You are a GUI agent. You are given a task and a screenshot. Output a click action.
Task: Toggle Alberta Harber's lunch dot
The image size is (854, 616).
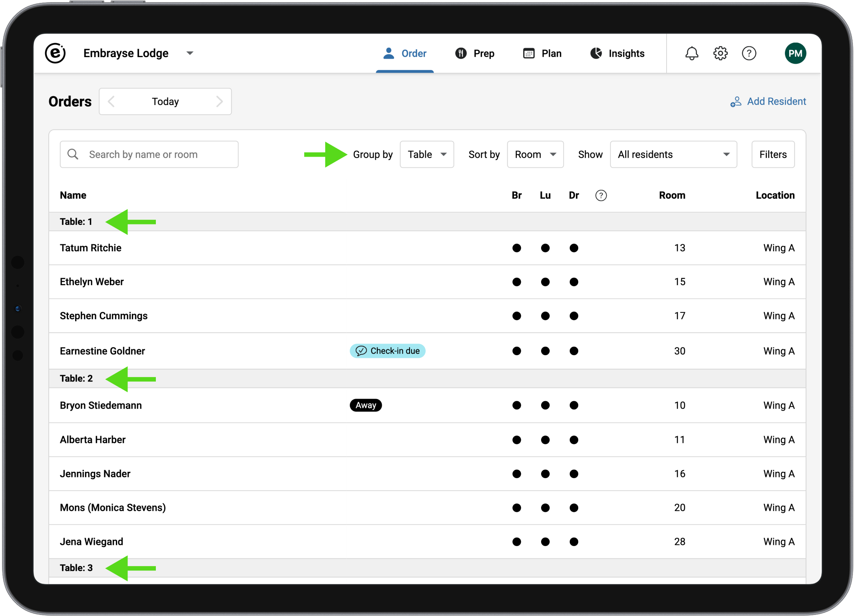point(545,440)
